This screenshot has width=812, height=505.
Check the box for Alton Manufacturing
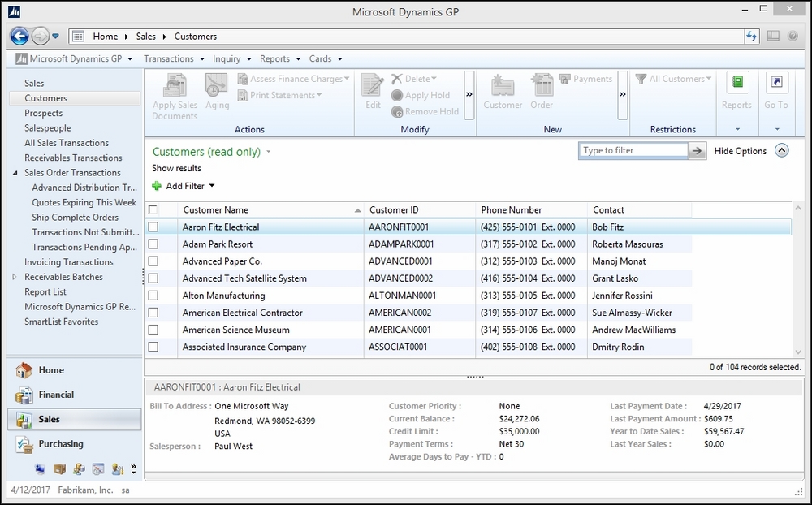pos(153,296)
